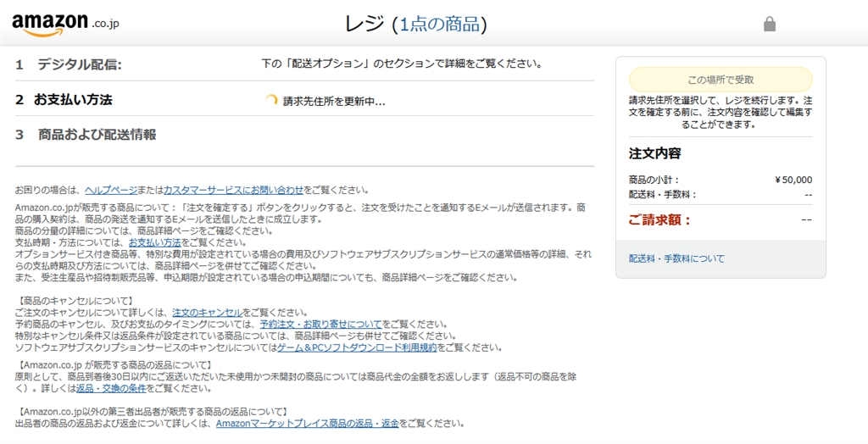Click the 注文内容 summary heading

point(654,153)
